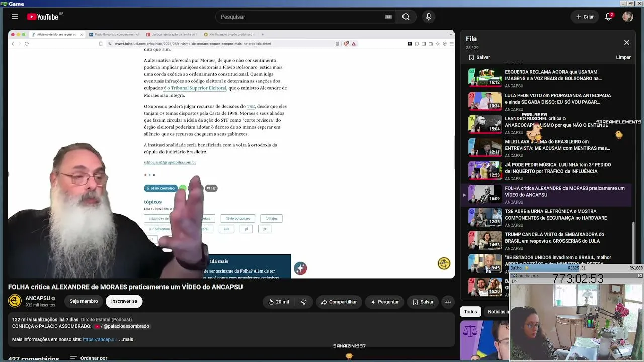Screen dimensions: 644x362
Task: Click the Tribunal Superior Eleitoral link in article
Action: pyautogui.click(x=195, y=88)
